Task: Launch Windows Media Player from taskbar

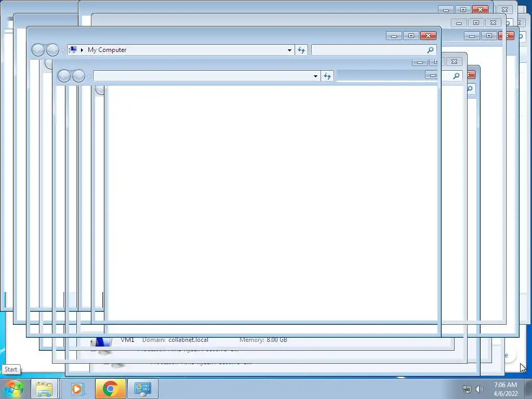Action: pos(77,389)
